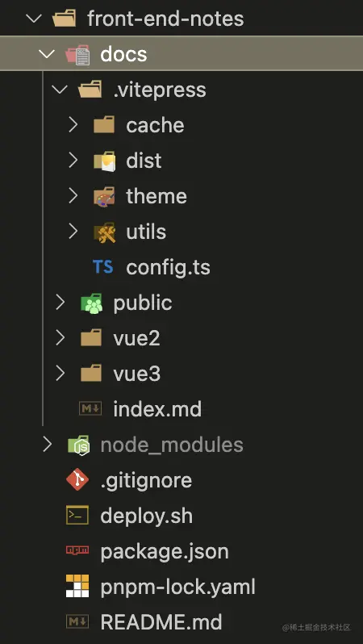Click the tools folder icon for utils
The width and height of the screenshot is (363, 644).
click(104, 232)
